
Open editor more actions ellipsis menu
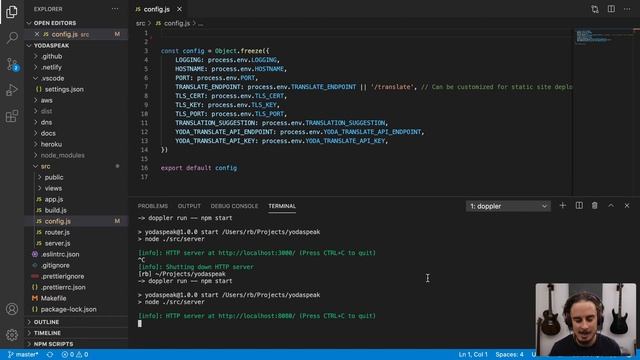tap(627, 9)
